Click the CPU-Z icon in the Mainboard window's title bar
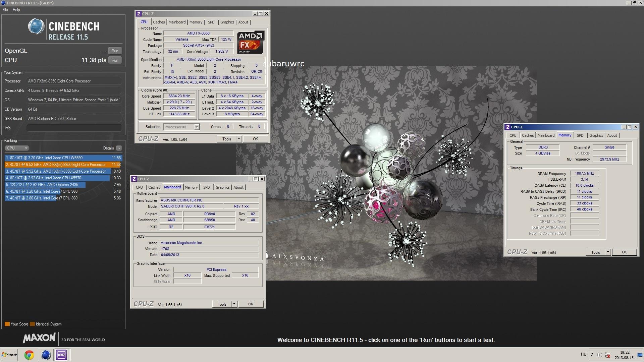This screenshot has height=362, width=644. coord(134,179)
